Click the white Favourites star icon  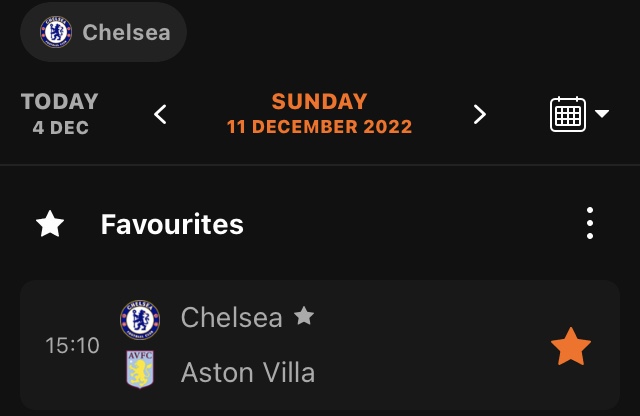(50, 224)
